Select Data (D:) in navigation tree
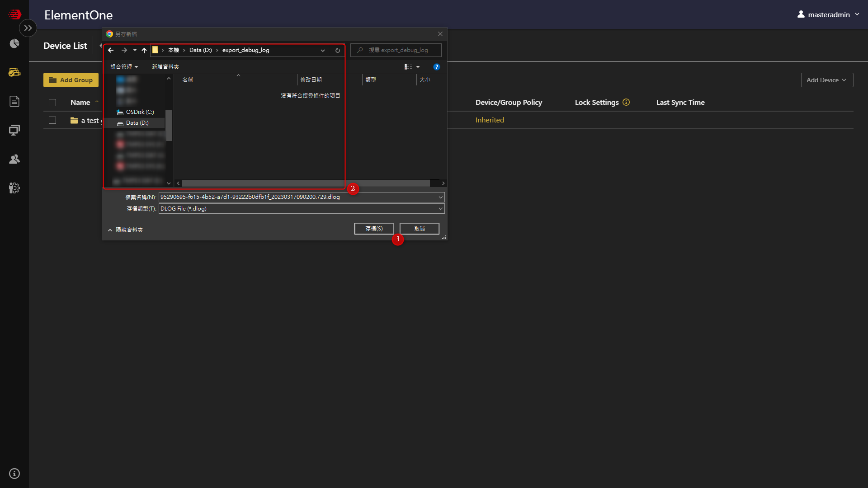The width and height of the screenshot is (868, 488). coord(137,123)
